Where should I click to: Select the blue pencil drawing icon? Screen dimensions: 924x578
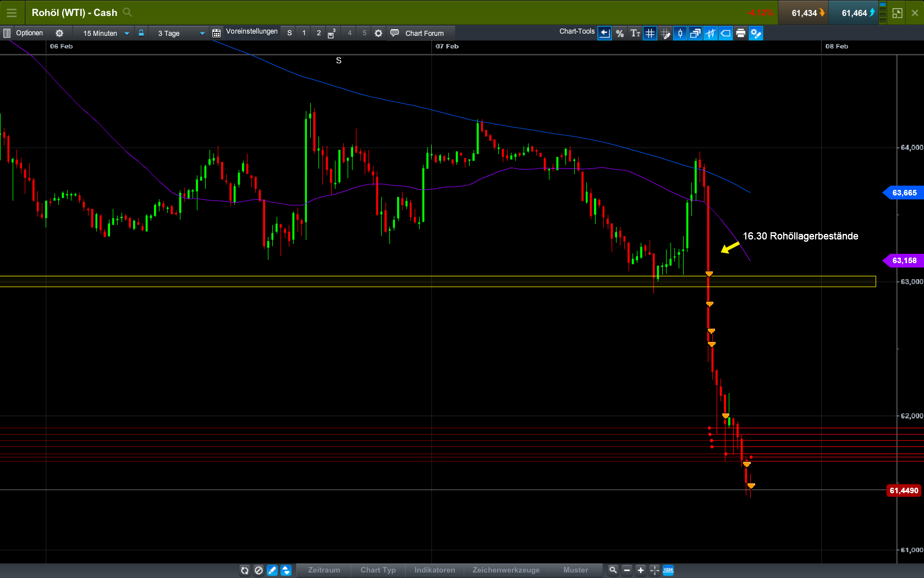[272, 570]
